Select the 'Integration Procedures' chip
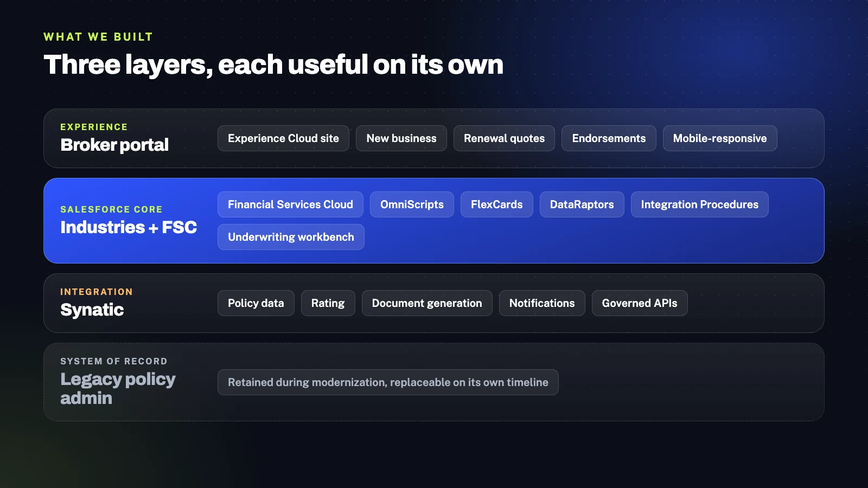Viewport: 868px width, 488px height. point(700,204)
